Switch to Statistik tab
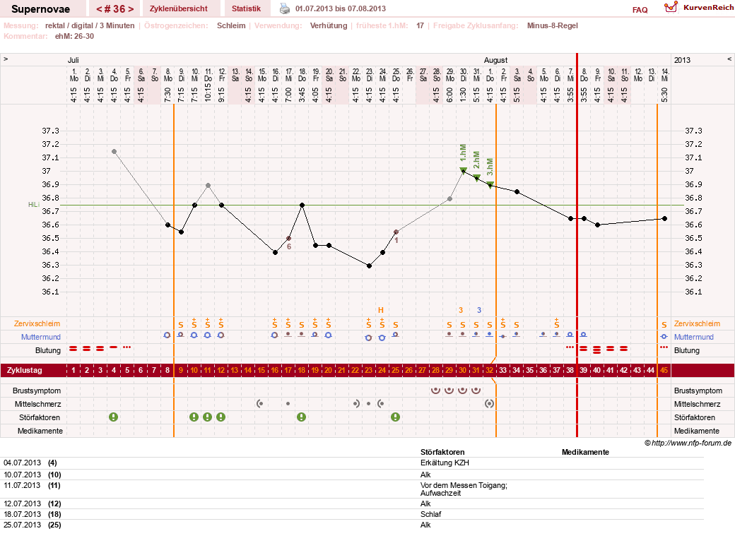Image resolution: width=735 pixels, height=560 pixels. [246, 8]
